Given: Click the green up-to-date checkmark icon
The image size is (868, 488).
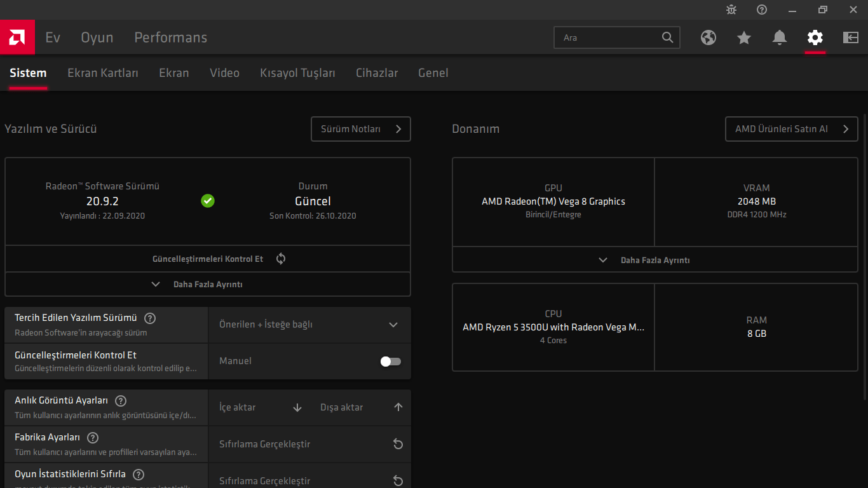Looking at the screenshot, I should pyautogui.click(x=208, y=201).
